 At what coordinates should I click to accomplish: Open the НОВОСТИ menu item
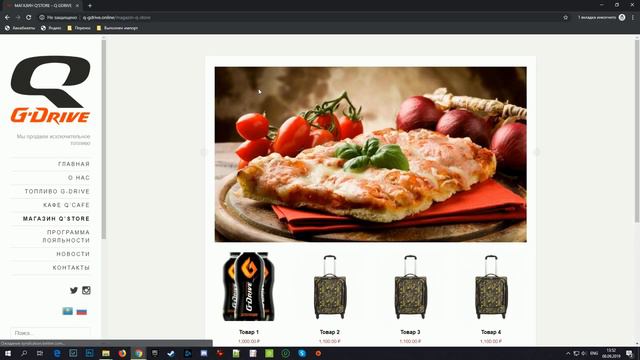tap(73, 254)
